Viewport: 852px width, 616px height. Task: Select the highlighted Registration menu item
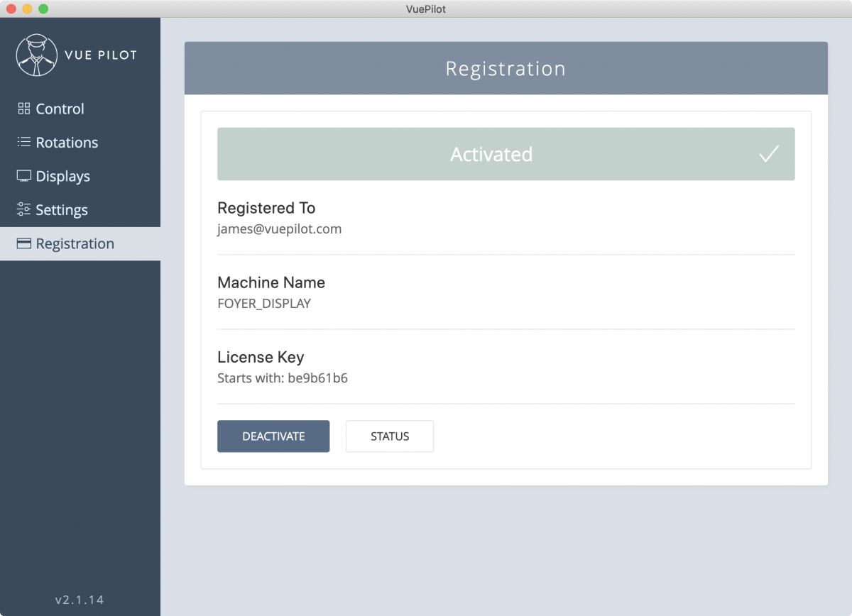pos(75,243)
